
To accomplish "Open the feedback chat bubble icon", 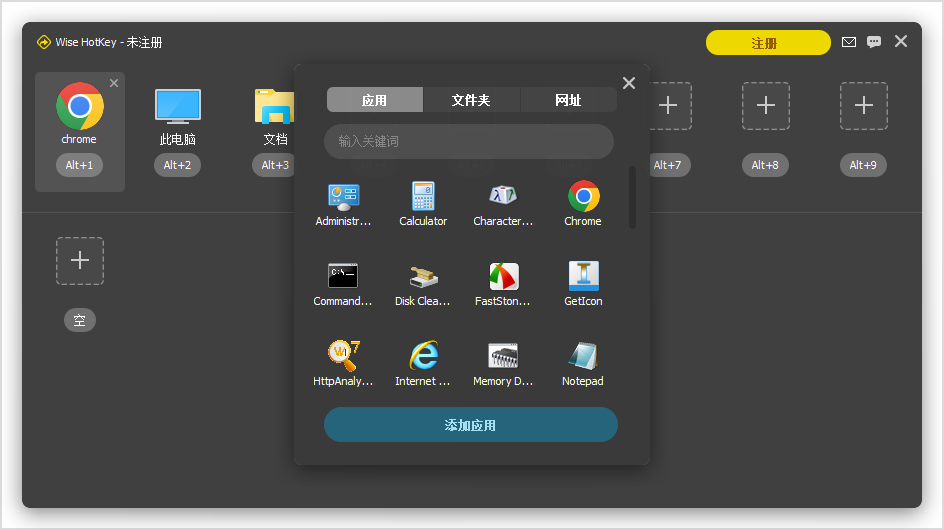I will coord(874,42).
